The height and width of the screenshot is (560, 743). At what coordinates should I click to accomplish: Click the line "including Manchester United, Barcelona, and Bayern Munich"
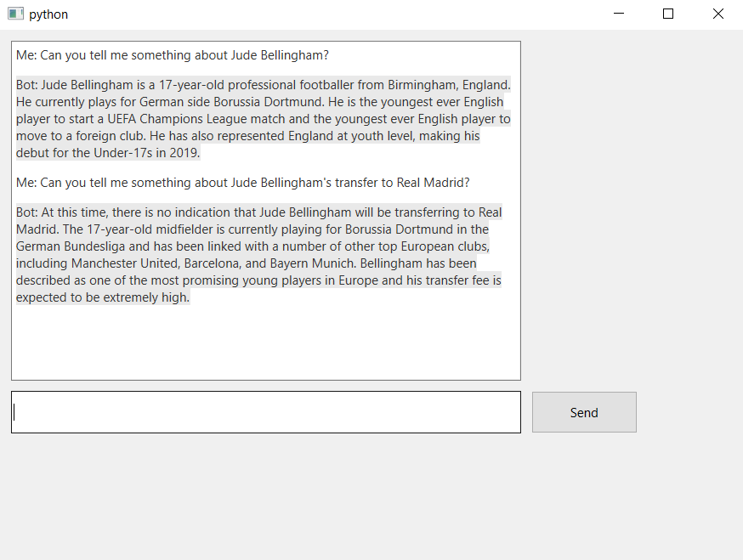point(246,263)
